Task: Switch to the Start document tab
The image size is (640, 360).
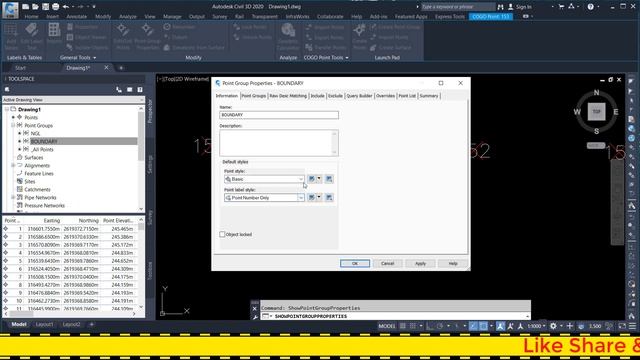Action: 20,68
